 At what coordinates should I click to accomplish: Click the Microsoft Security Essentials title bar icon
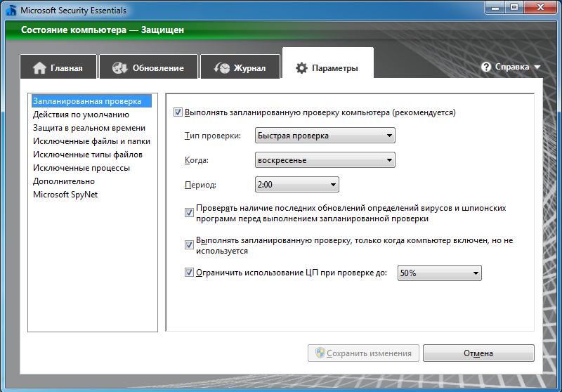coord(11,10)
